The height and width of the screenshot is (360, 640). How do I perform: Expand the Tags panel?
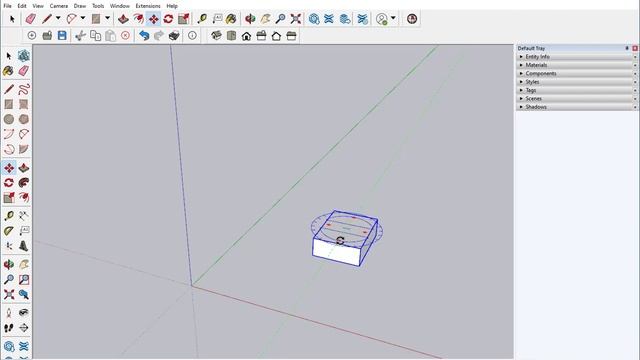pos(577,90)
